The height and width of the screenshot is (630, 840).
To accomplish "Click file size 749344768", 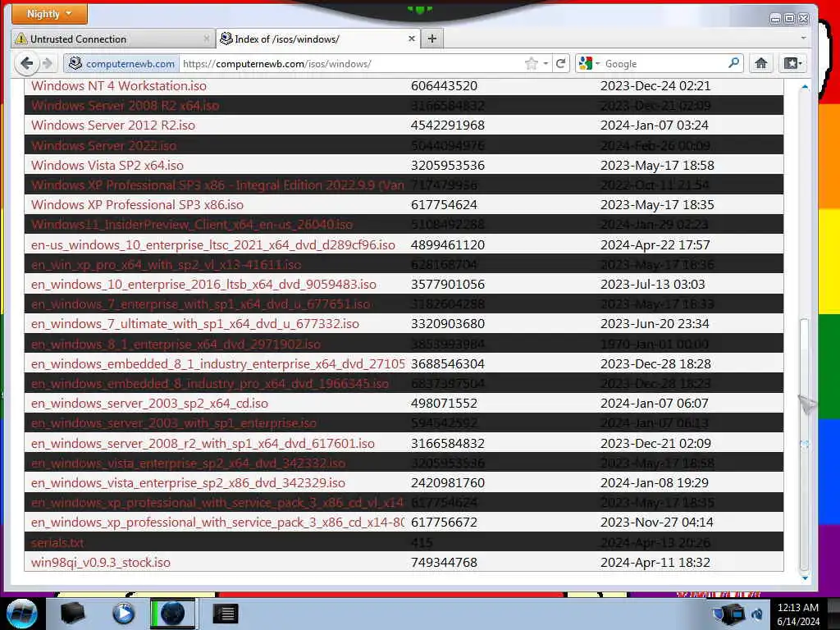I will [444, 563].
